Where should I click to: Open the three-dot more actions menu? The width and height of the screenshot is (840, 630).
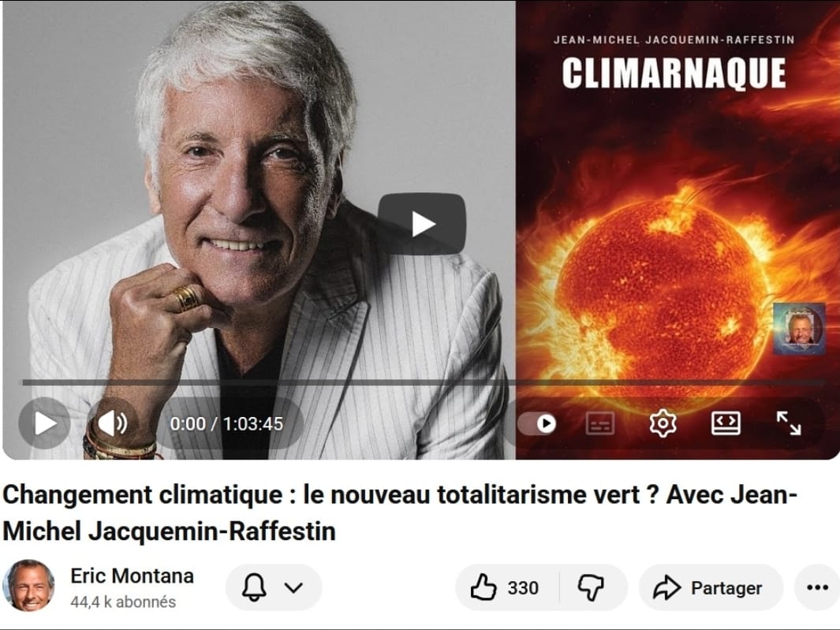coord(817,587)
